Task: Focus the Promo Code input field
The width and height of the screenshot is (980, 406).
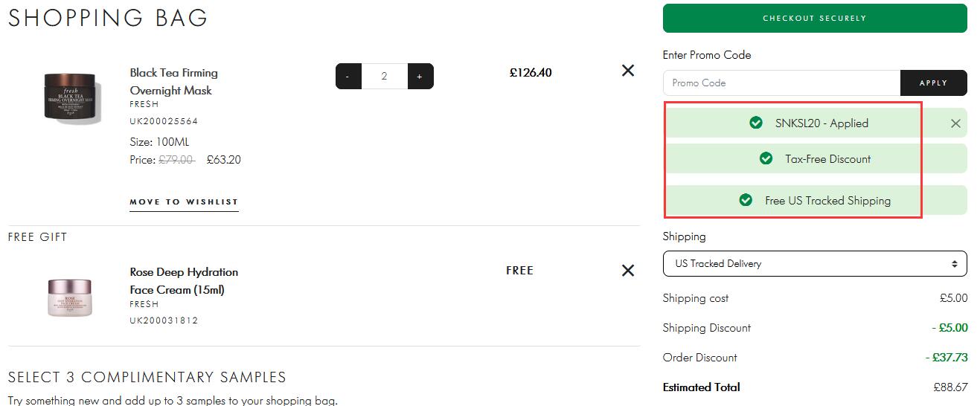Action: point(781,83)
